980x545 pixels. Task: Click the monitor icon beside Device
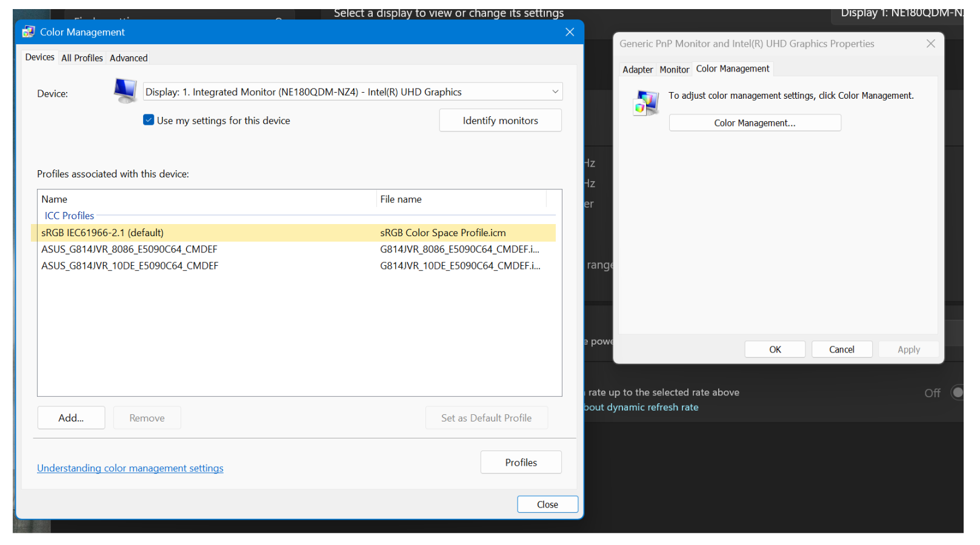click(x=125, y=91)
